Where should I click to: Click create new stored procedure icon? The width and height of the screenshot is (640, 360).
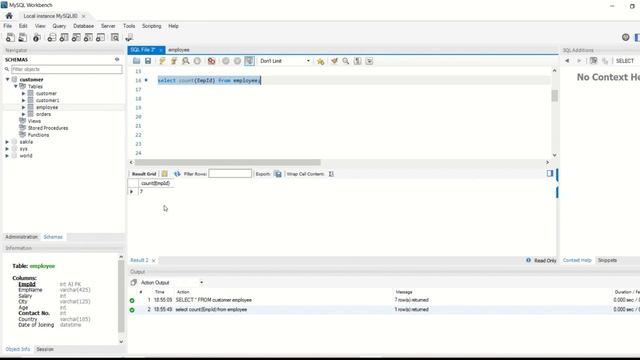(88, 38)
